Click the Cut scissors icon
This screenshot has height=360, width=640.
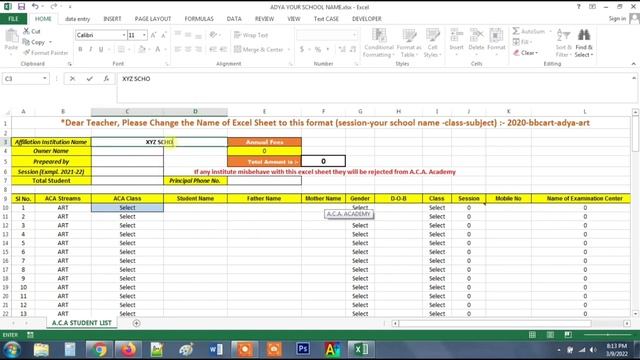click(x=27, y=31)
